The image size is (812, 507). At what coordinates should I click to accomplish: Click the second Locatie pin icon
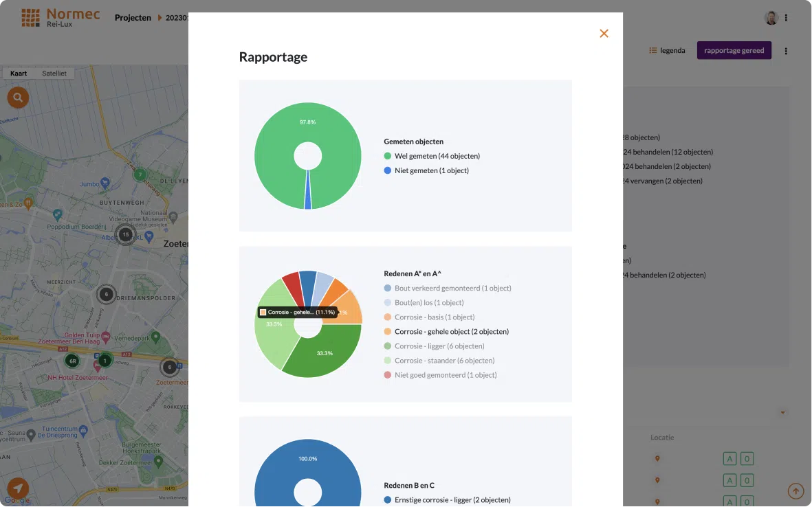pyautogui.click(x=657, y=480)
